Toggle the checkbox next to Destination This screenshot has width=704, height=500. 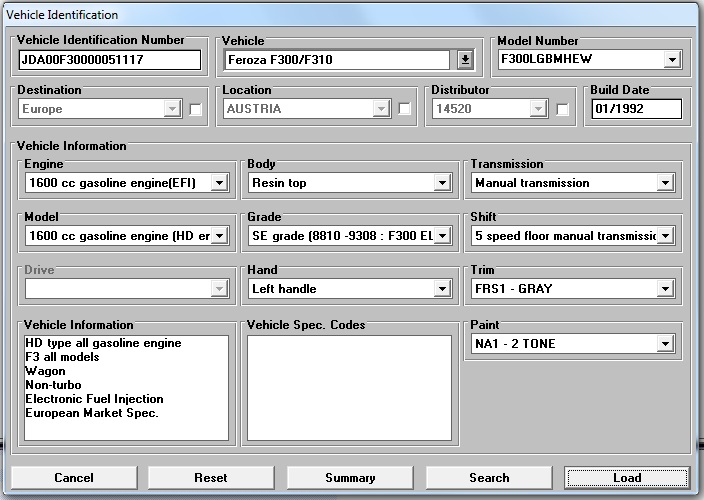point(196,109)
